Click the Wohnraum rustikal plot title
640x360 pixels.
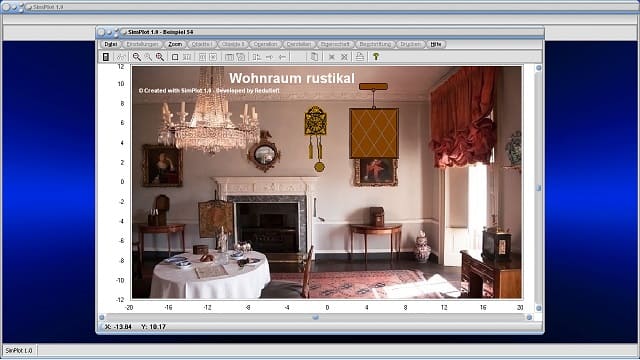click(292, 78)
